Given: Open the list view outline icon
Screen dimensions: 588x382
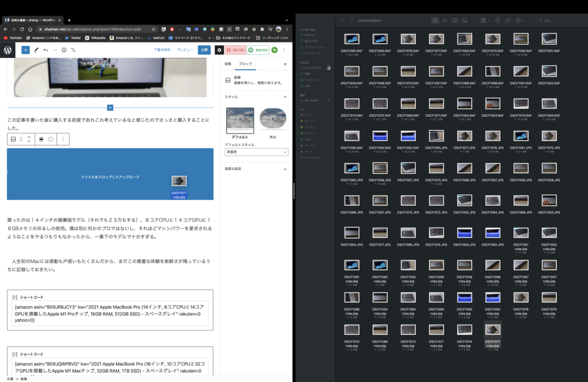Looking at the screenshot, I should (x=73, y=50).
